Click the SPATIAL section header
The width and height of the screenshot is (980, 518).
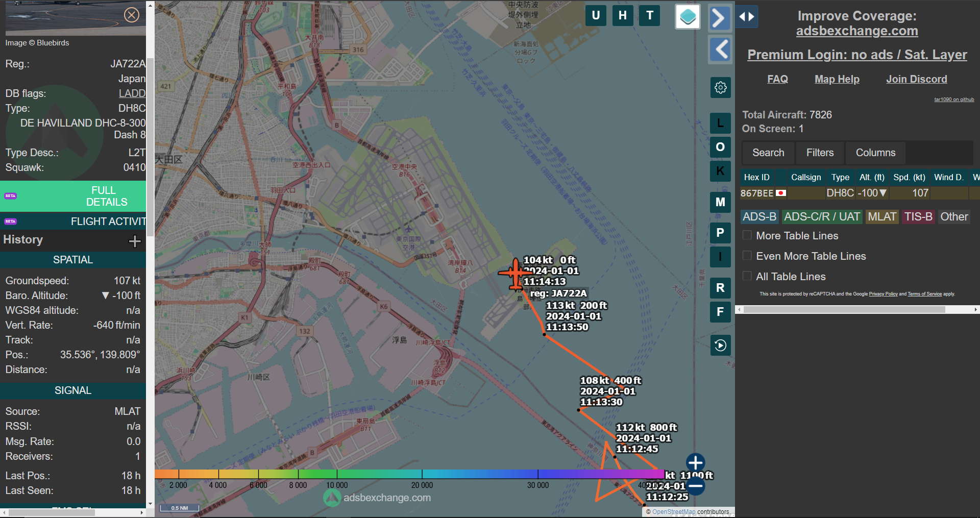pos(73,260)
